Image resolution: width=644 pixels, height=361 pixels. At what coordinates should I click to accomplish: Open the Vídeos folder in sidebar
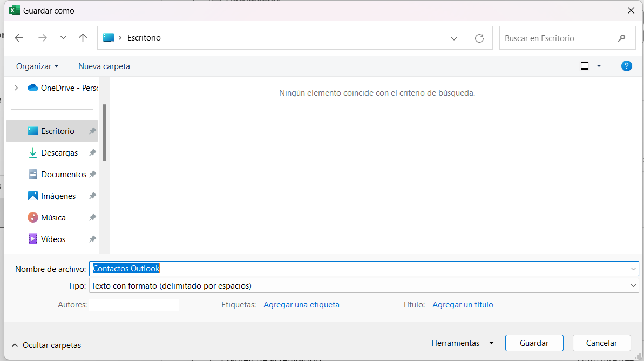tap(53, 239)
